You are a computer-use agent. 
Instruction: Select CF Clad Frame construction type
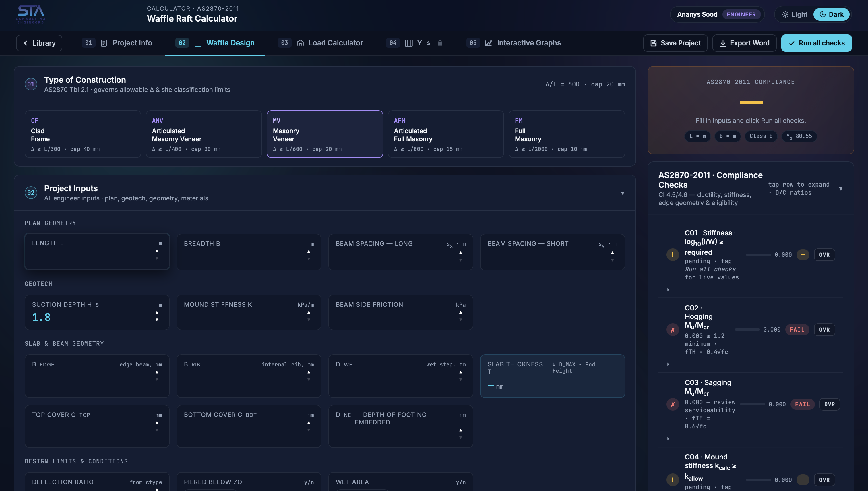83,134
